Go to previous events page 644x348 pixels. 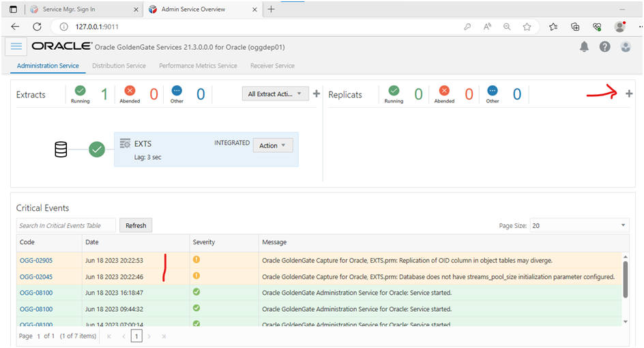pos(123,336)
